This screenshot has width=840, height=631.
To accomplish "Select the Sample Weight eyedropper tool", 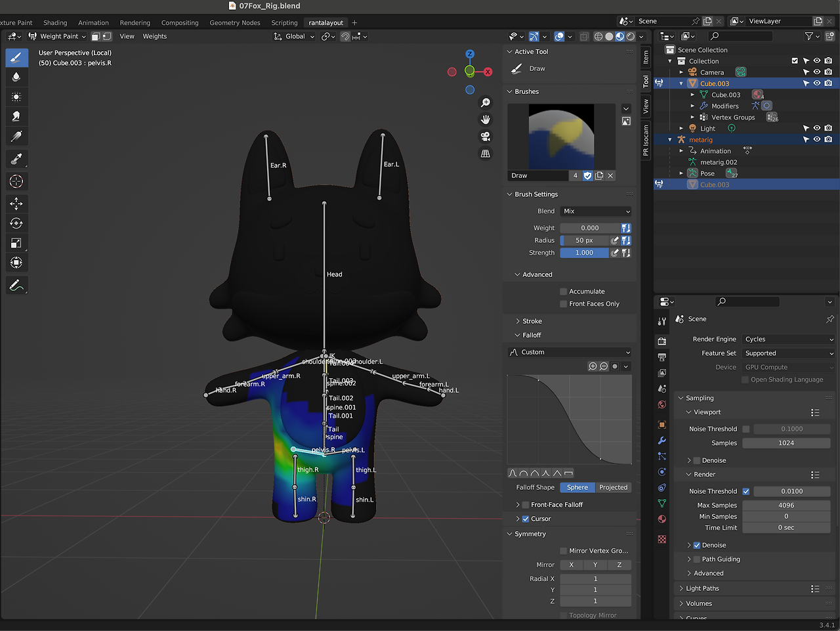I will (16, 159).
